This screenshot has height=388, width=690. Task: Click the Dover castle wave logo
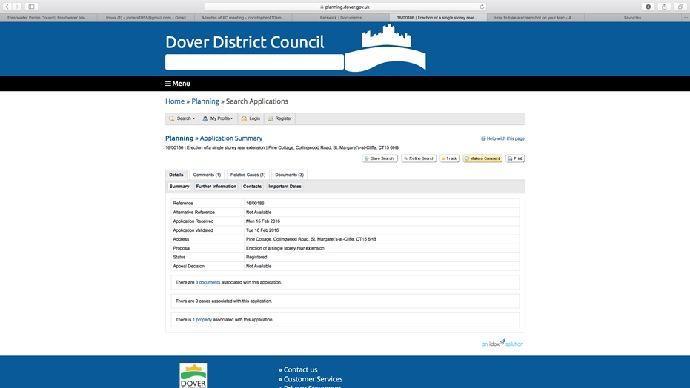(385, 48)
